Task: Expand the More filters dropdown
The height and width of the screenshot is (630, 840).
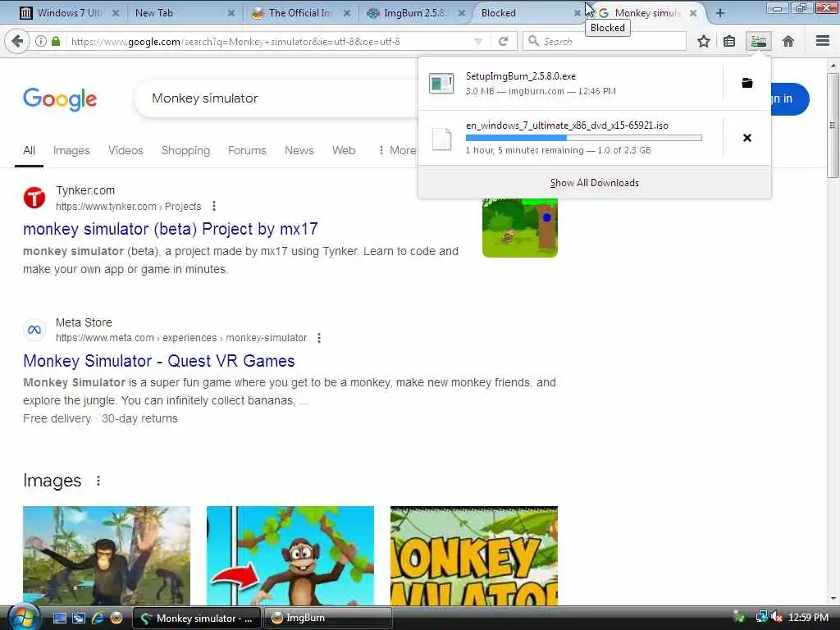Action: (397, 151)
